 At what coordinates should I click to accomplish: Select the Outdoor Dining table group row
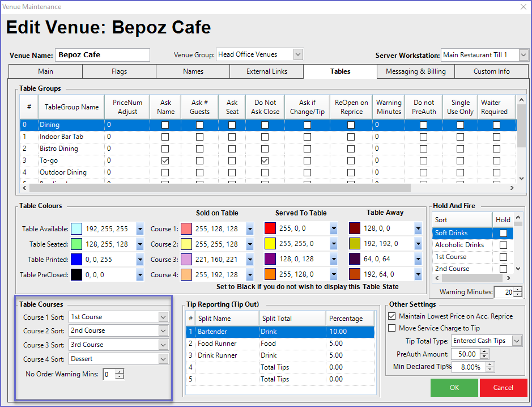[x=268, y=172]
